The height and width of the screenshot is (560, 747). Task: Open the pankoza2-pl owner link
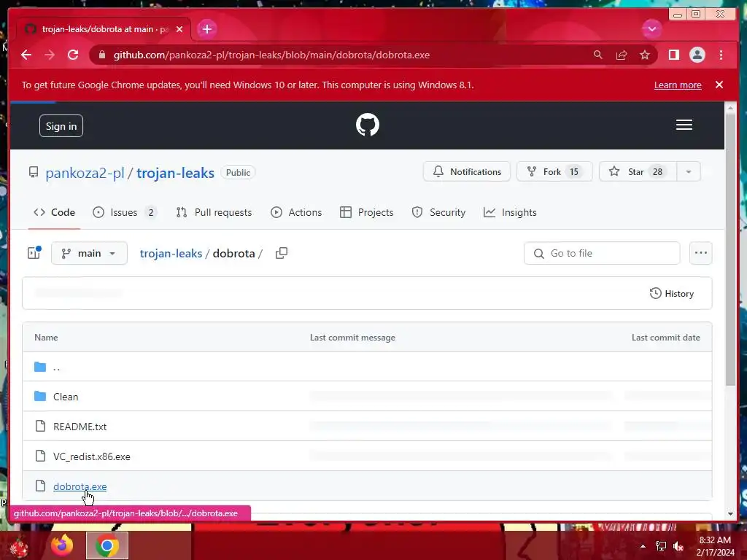click(85, 173)
